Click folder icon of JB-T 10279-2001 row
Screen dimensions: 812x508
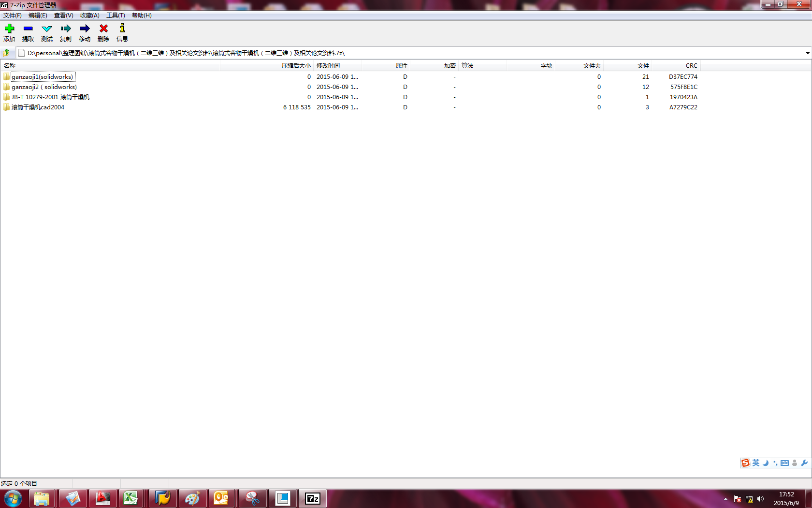(6, 97)
